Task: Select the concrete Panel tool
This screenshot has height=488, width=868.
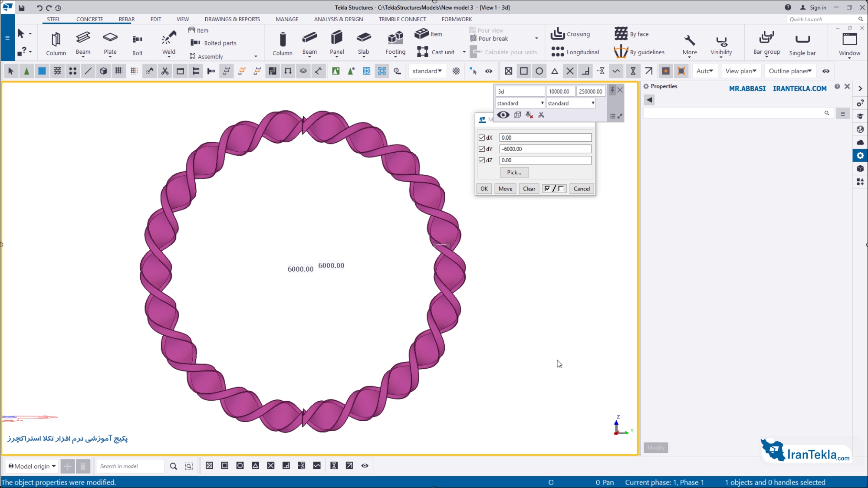Action: (x=337, y=43)
